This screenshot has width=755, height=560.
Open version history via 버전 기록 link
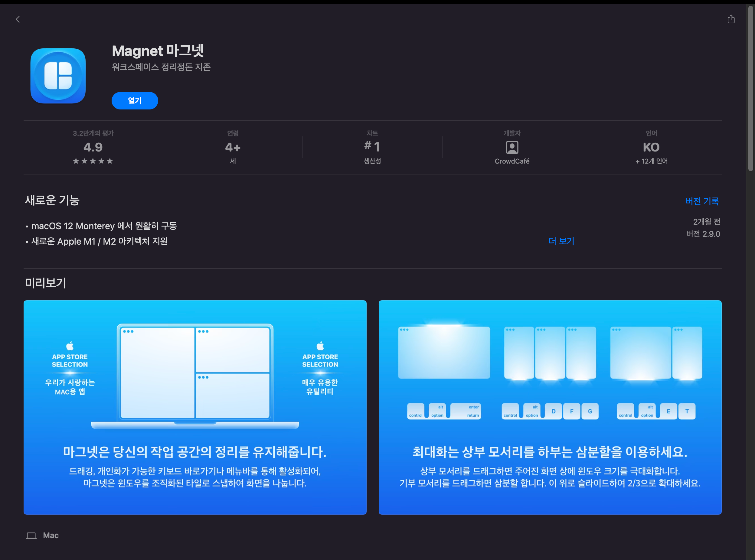[703, 201]
